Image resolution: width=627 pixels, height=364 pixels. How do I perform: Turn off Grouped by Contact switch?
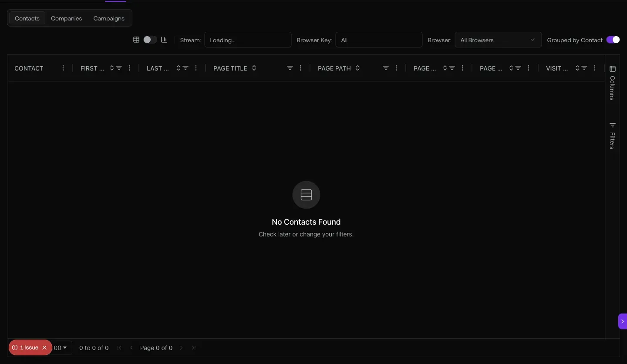(x=613, y=40)
